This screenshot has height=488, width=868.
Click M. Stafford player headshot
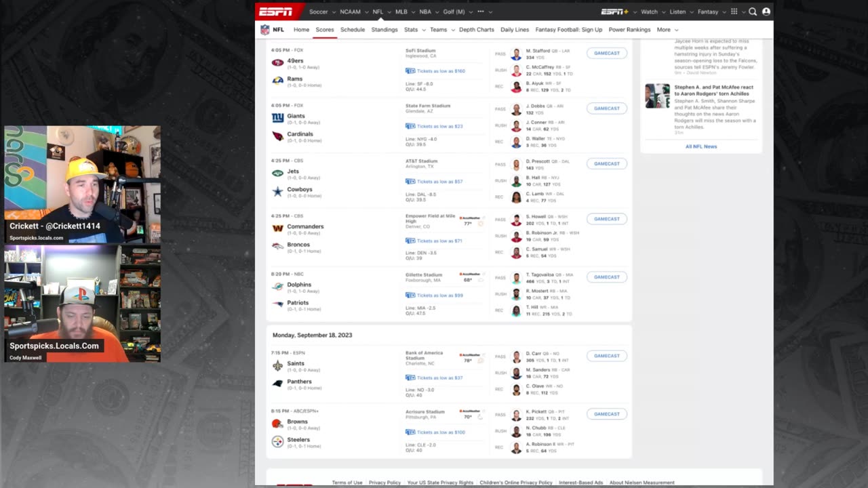(516, 54)
